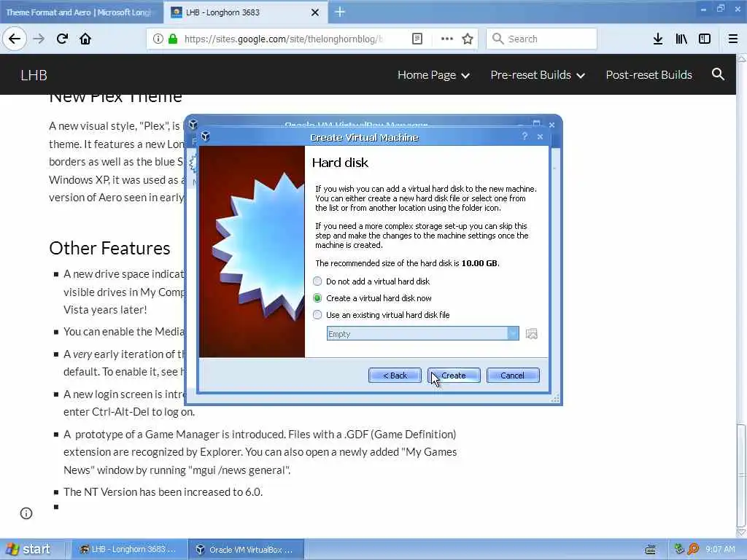Image resolution: width=747 pixels, height=560 pixels.
Task: Click the site search magnifier icon
Action: [718, 74]
